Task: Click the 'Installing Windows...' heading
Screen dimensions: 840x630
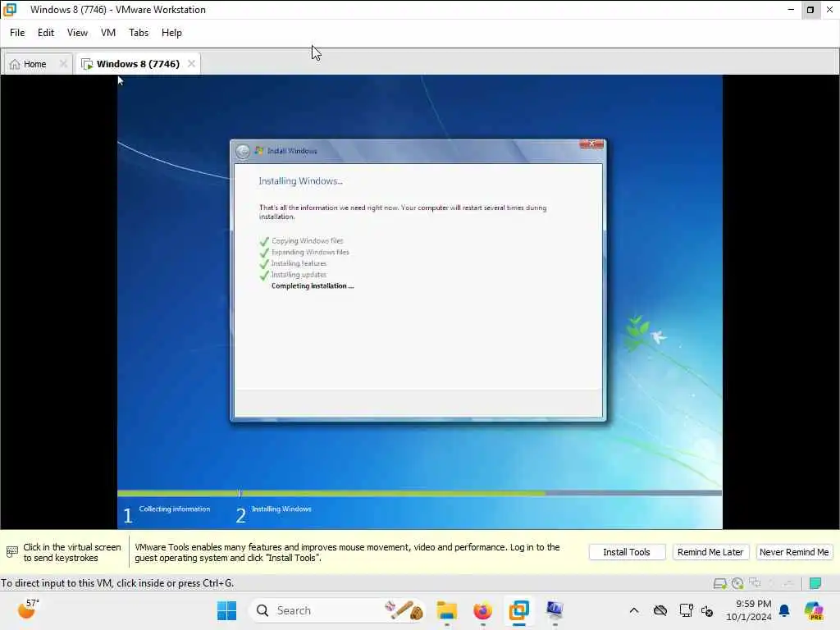Action: (300, 181)
